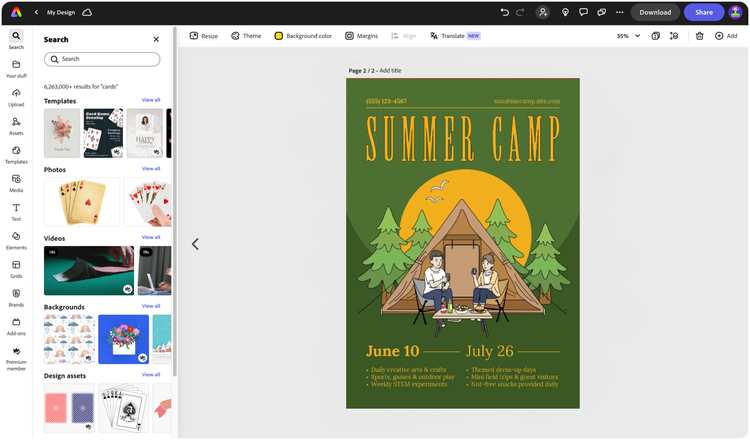This screenshot has width=750, height=440.
Task: Open the Resize toolbar option
Action: point(204,36)
